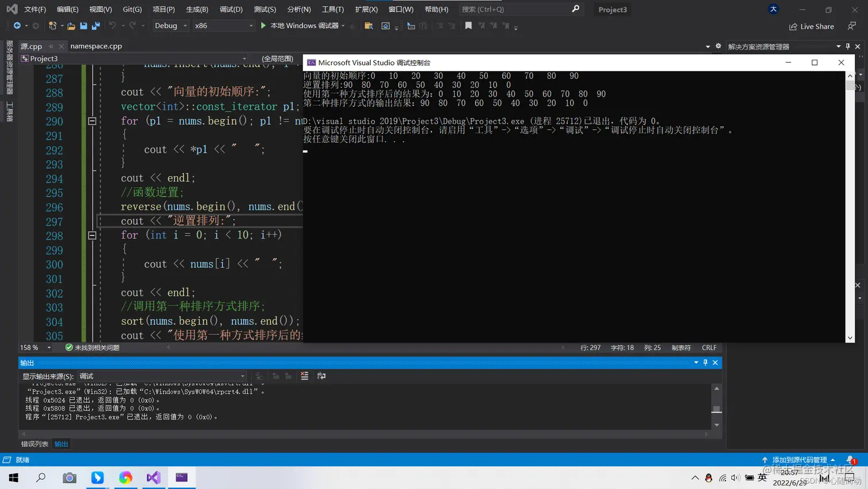Click the CRLF line ending indicator
868x489 pixels.
coord(709,348)
